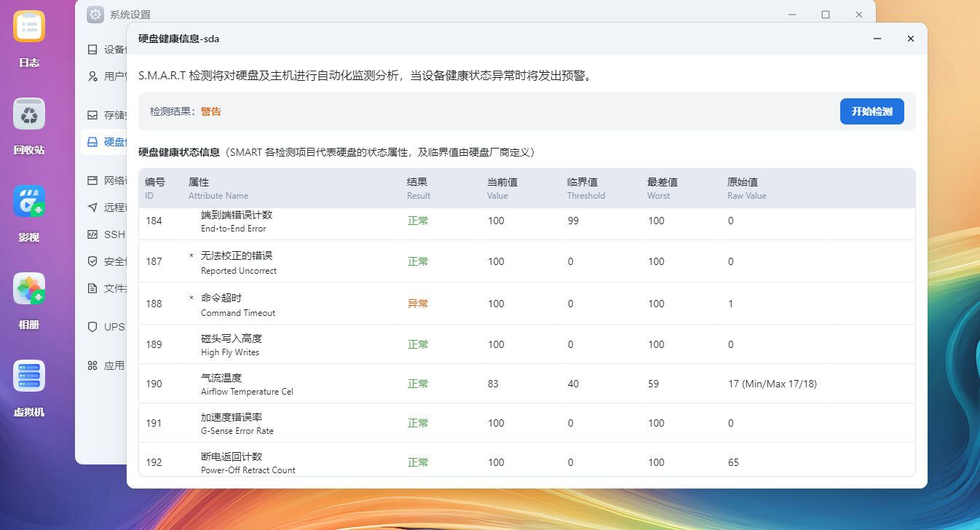This screenshot has width=980, height=530.
Task: Select the 用户 sidebar icon in settings
Action: click(92, 76)
